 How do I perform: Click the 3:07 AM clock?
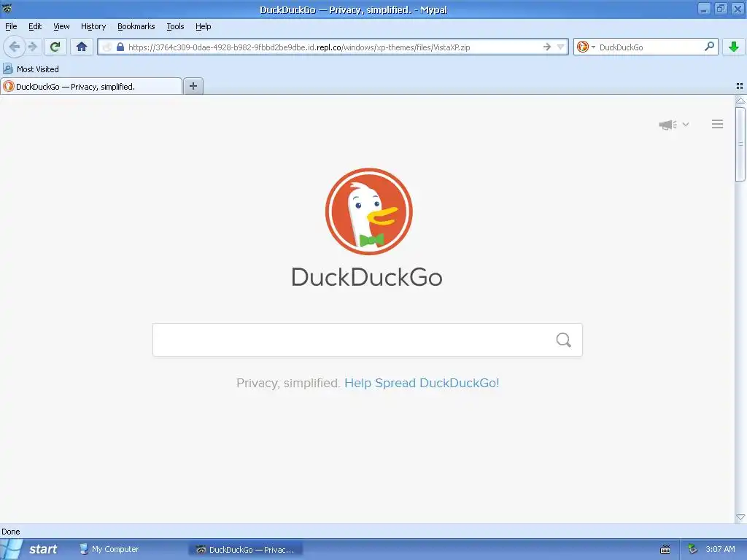pos(720,549)
